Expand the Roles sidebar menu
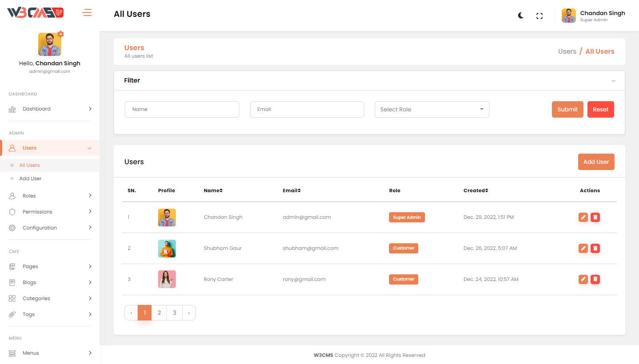 coord(50,196)
